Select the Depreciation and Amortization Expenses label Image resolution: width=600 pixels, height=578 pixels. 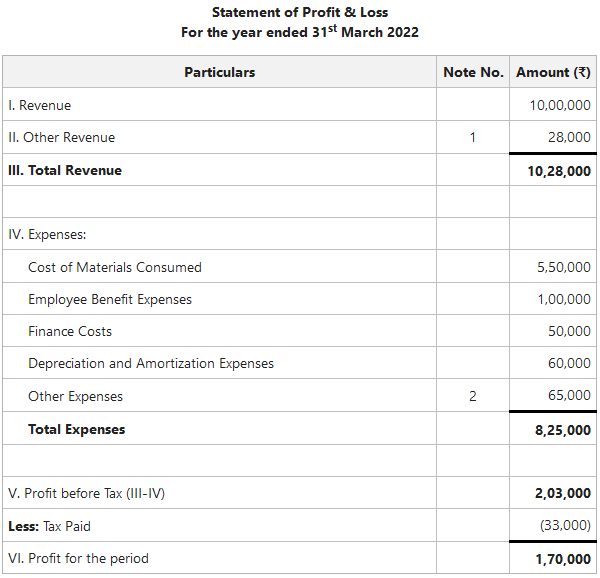point(151,363)
